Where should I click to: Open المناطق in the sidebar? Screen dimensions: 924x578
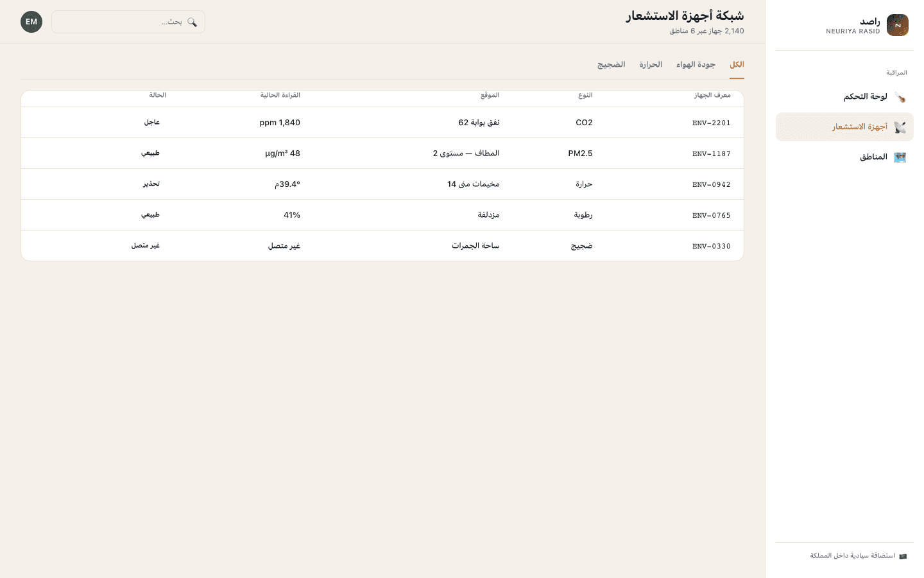pyautogui.click(x=844, y=157)
